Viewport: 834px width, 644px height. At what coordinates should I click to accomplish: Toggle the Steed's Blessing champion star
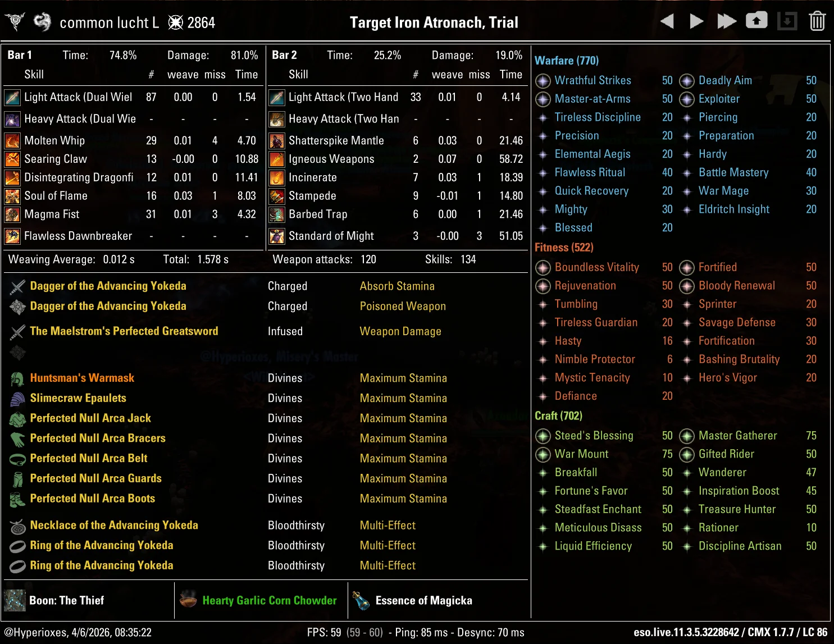(543, 436)
